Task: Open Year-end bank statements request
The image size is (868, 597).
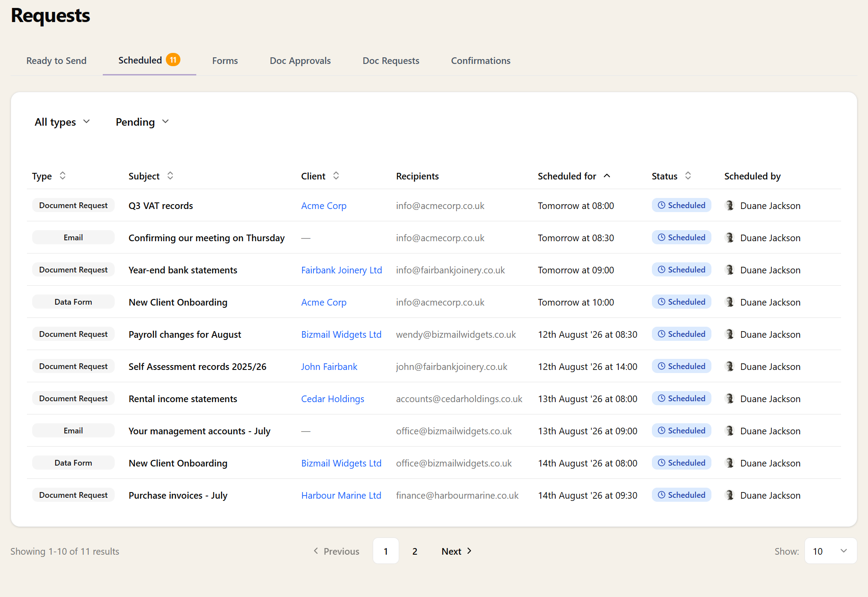Action: pos(183,270)
